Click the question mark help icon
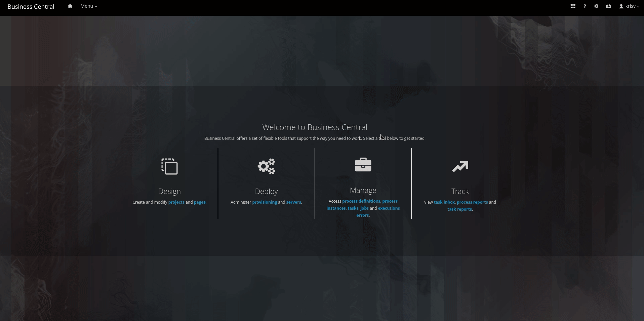Screen dimensions: 644x321 [x=585, y=6]
